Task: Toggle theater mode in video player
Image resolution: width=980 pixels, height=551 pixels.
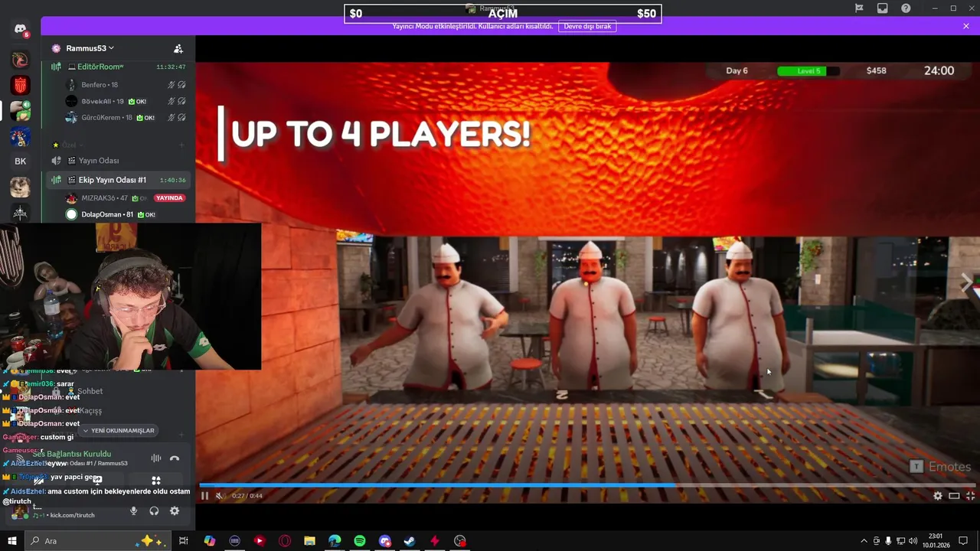Action: [x=954, y=496]
